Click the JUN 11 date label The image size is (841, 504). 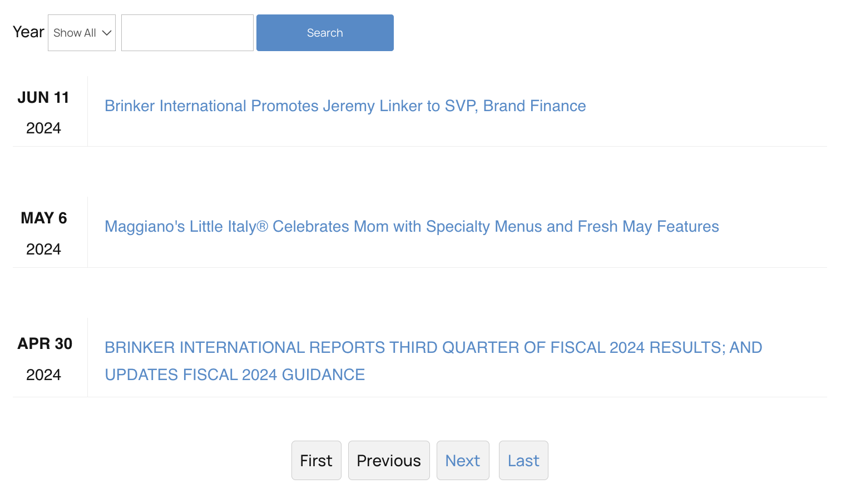pyautogui.click(x=43, y=98)
